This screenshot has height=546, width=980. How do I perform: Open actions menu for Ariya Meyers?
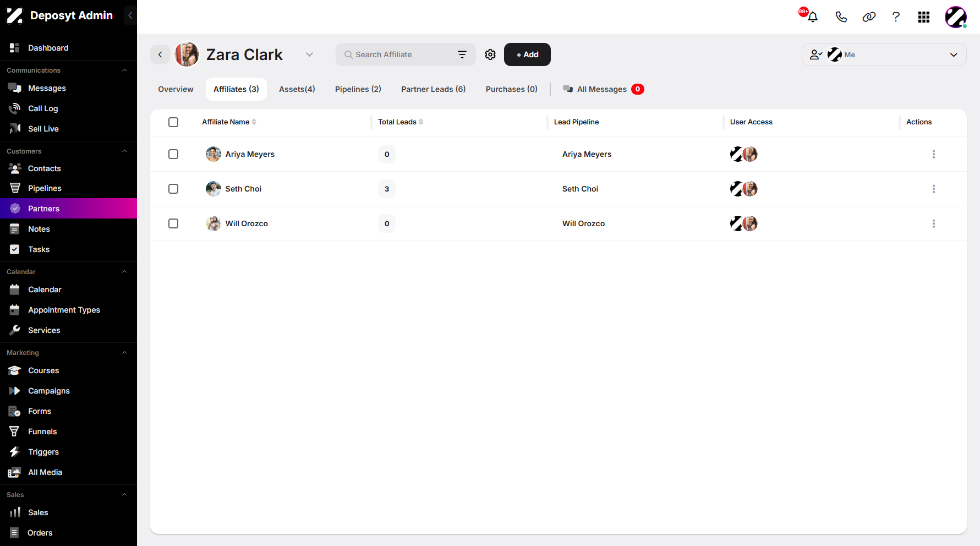tap(934, 154)
